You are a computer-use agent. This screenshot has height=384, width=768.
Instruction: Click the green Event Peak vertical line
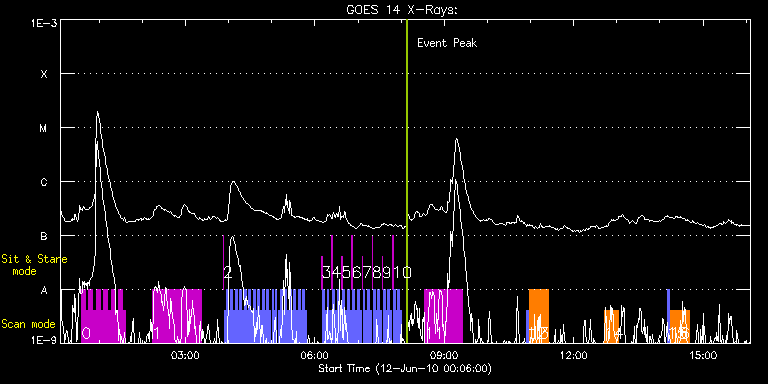[407, 181]
